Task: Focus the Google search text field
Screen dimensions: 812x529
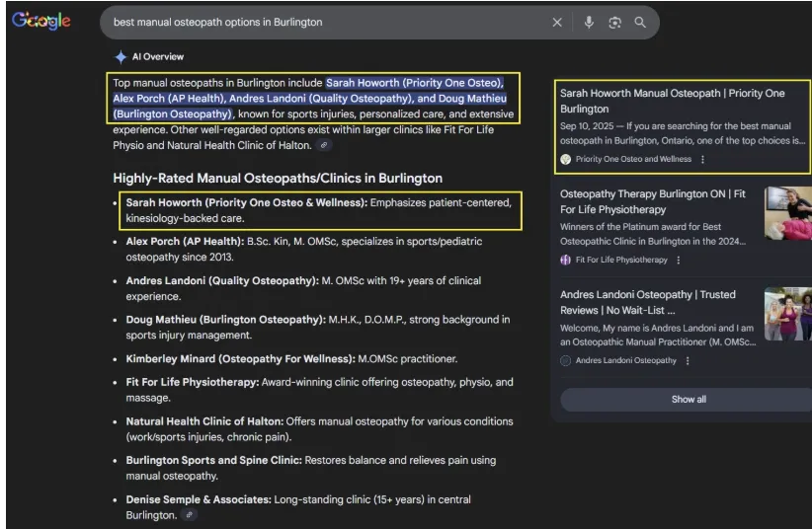Action: (x=326, y=23)
